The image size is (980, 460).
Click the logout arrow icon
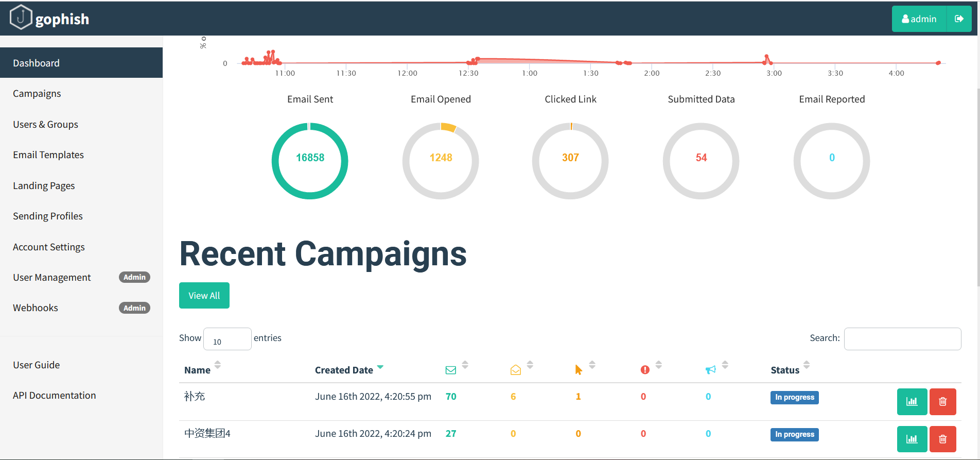click(959, 19)
